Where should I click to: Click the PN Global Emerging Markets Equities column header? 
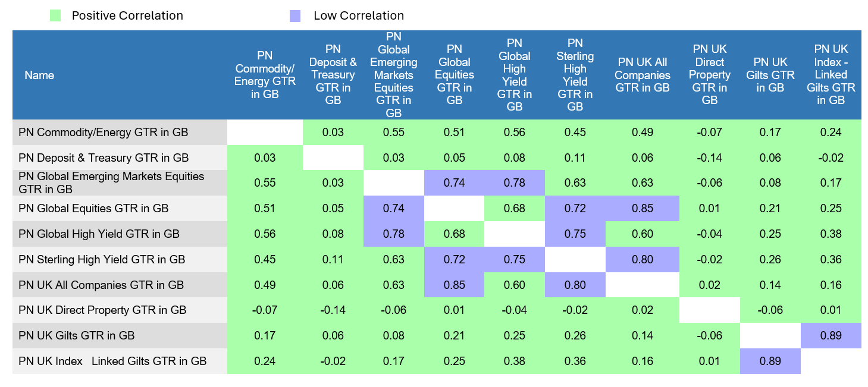pos(393,75)
